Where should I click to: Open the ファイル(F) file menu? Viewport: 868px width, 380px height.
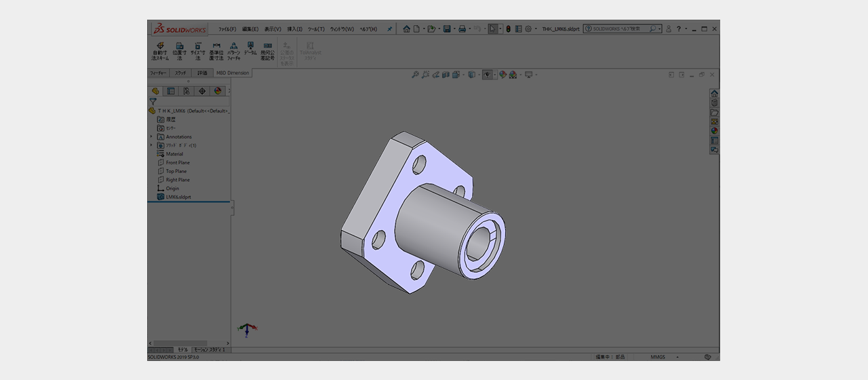pos(227,29)
